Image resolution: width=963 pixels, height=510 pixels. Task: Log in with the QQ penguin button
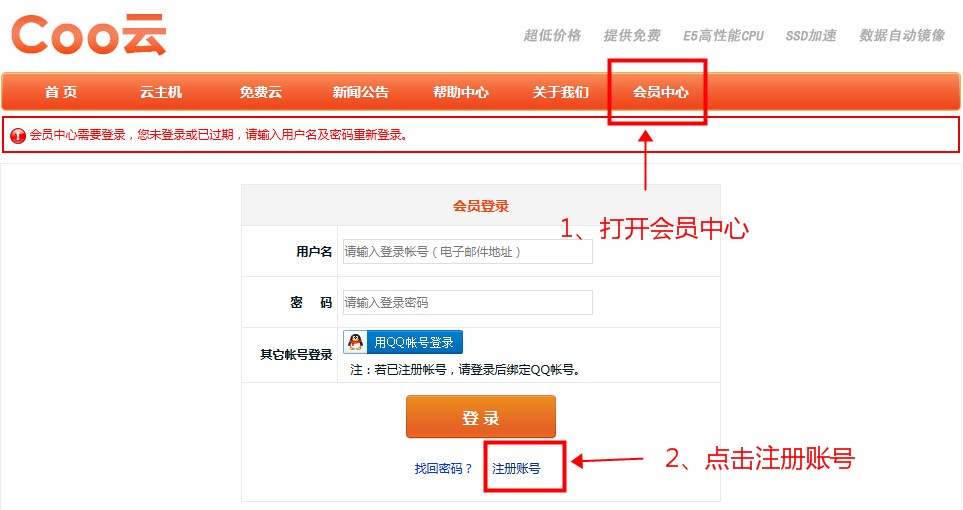(403, 342)
